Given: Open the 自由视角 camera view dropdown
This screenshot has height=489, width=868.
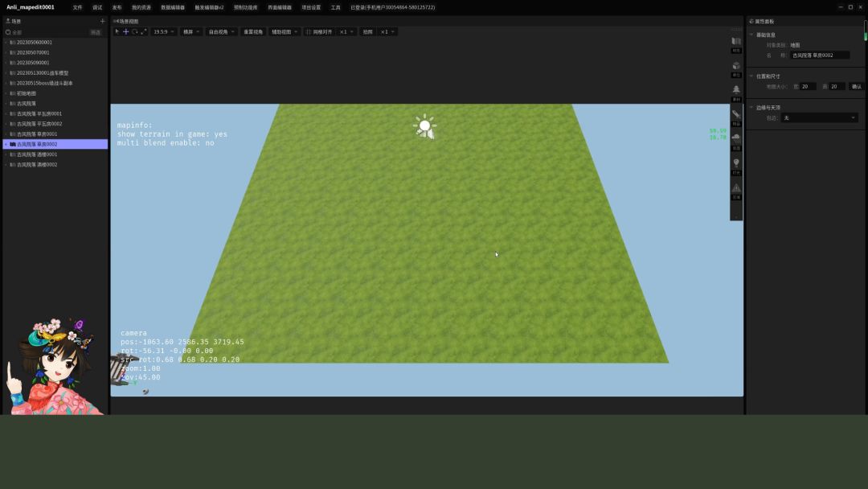Looking at the screenshot, I should [x=219, y=32].
